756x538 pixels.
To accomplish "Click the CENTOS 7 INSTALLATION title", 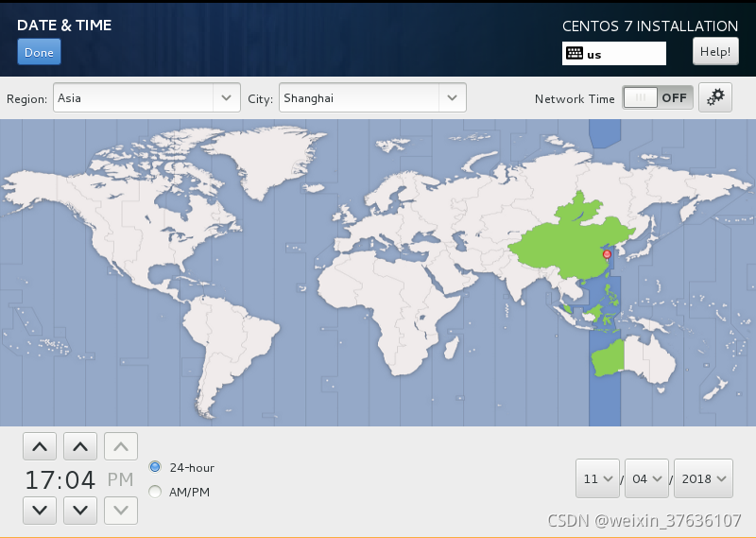I will (650, 26).
